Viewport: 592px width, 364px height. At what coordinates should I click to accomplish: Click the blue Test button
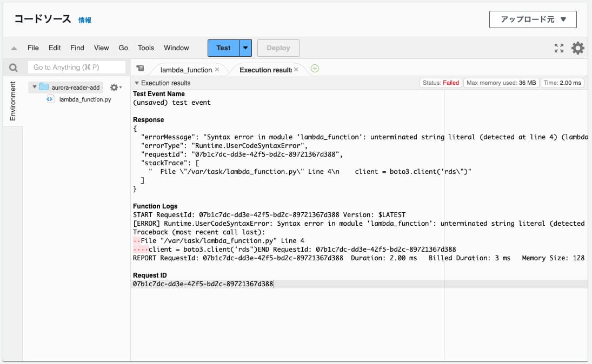pyautogui.click(x=223, y=48)
